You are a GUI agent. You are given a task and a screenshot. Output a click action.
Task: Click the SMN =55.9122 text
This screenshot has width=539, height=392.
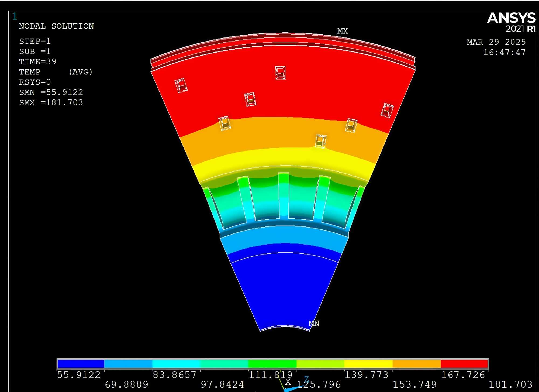(x=51, y=92)
